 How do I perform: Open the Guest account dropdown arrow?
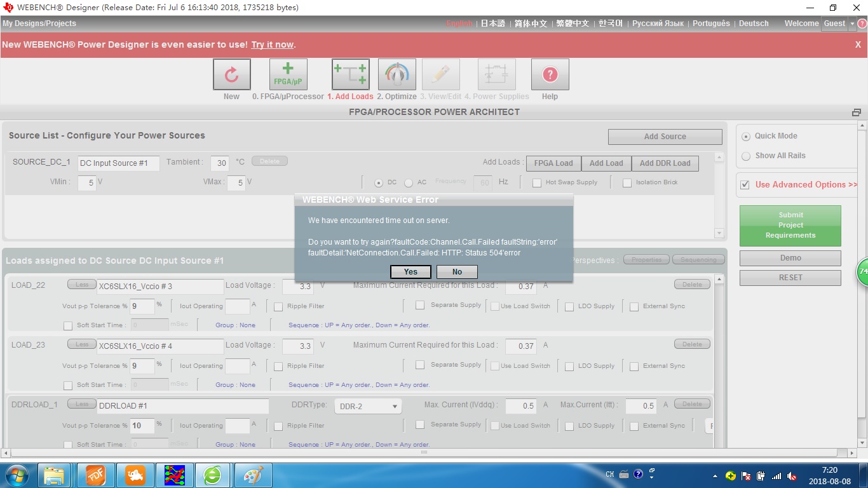click(852, 24)
